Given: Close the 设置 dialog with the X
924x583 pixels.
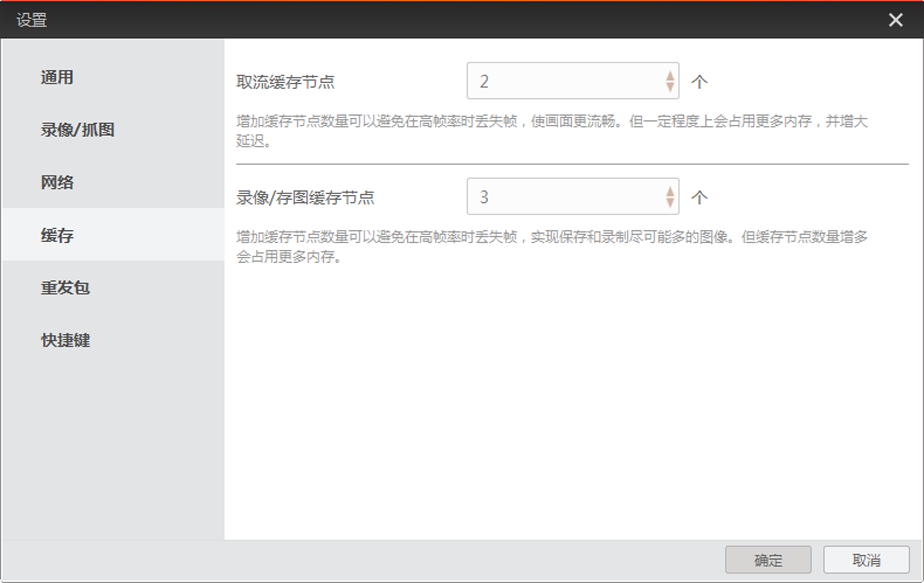Looking at the screenshot, I should pyautogui.click(x=895, y=20).
